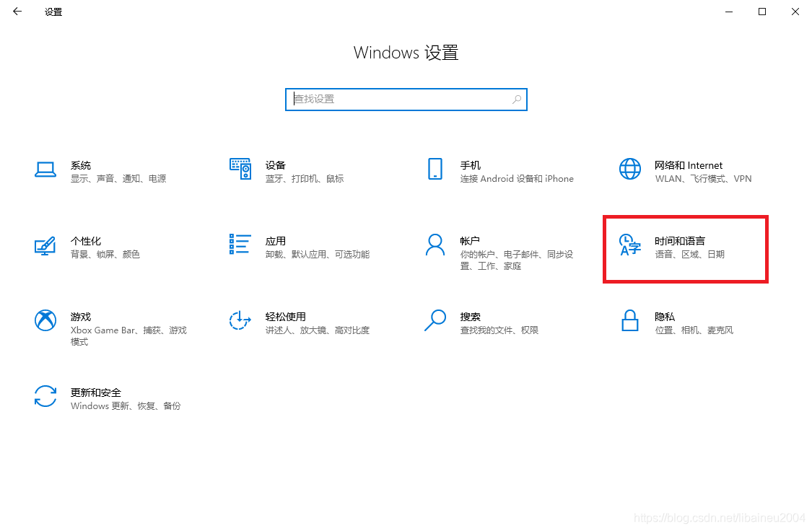Click the Privacy (隐私) lock icon
The height and width of the screenshot is (531, 812).
point(629,320)
